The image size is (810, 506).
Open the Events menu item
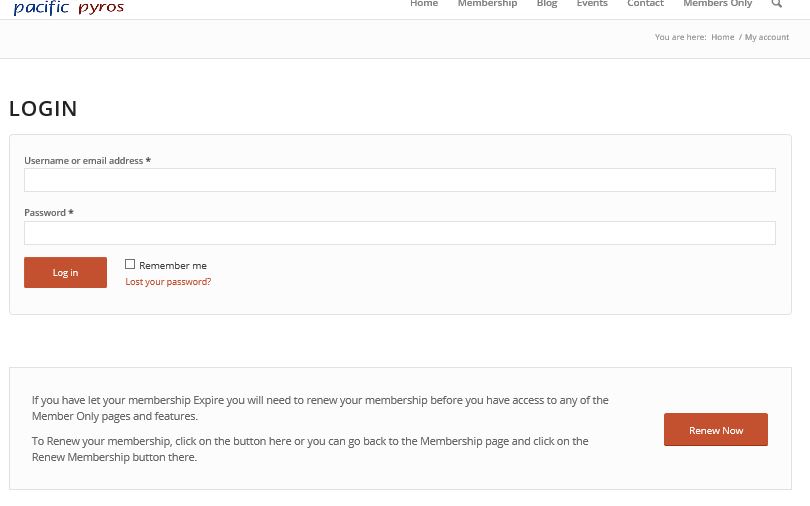[x=592, y=4]
